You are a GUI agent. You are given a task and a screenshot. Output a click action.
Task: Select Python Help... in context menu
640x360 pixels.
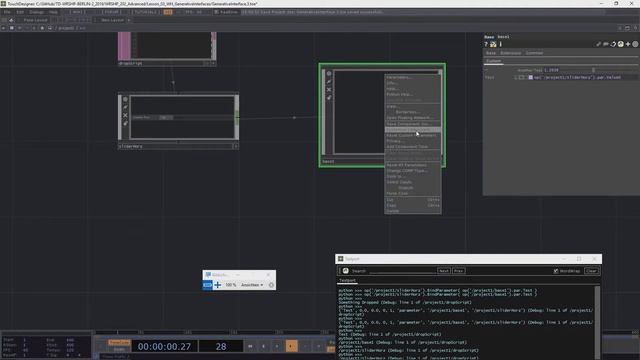pos(412,94)
